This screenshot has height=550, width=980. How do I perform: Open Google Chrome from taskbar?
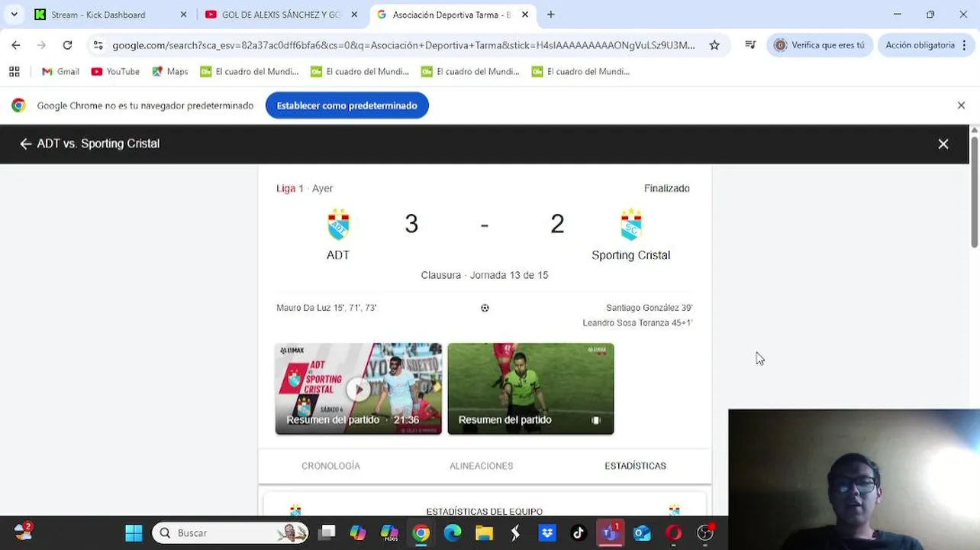point(421,533)
